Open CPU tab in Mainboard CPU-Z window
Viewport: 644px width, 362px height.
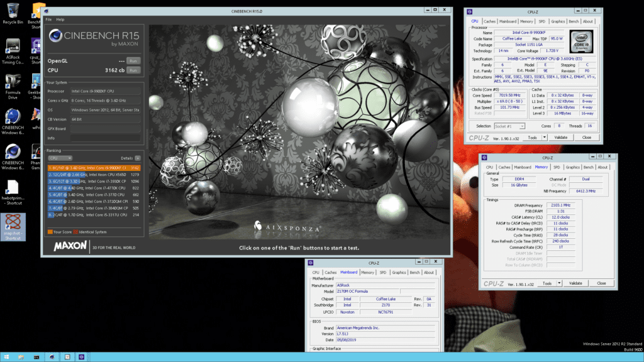click(x=316, y=273)
